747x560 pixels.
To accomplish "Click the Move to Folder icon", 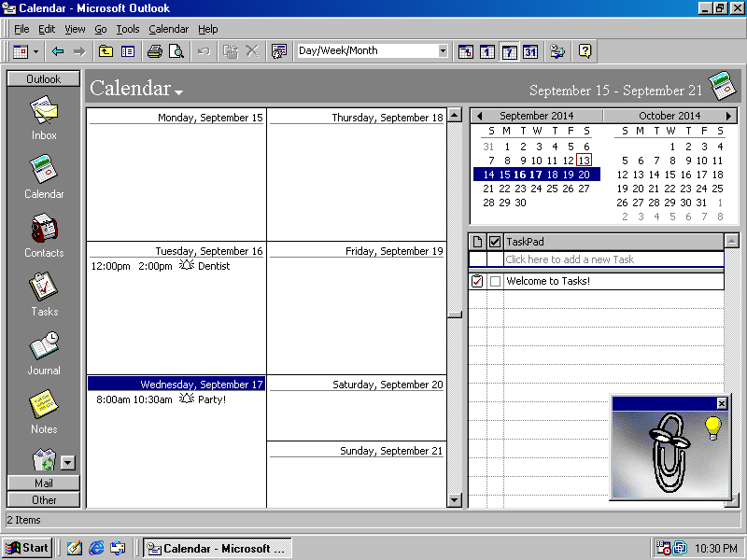I will 231,51.
